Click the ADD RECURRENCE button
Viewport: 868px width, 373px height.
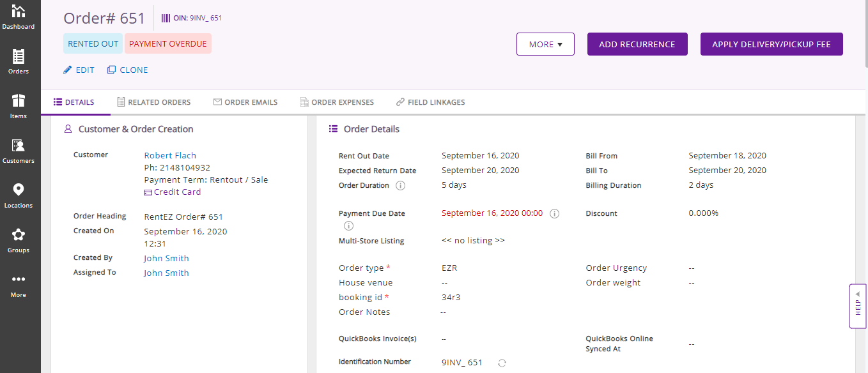click(x=637, y=44)
